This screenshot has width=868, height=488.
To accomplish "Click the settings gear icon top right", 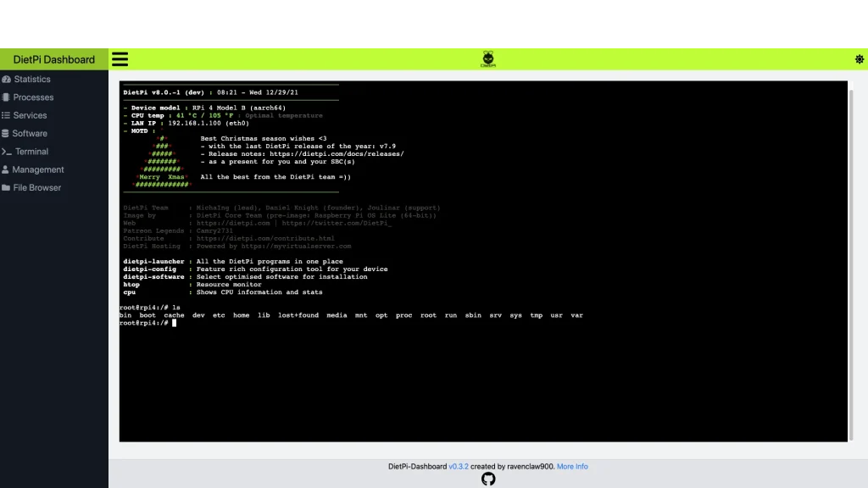I will [x=859, y=58].
